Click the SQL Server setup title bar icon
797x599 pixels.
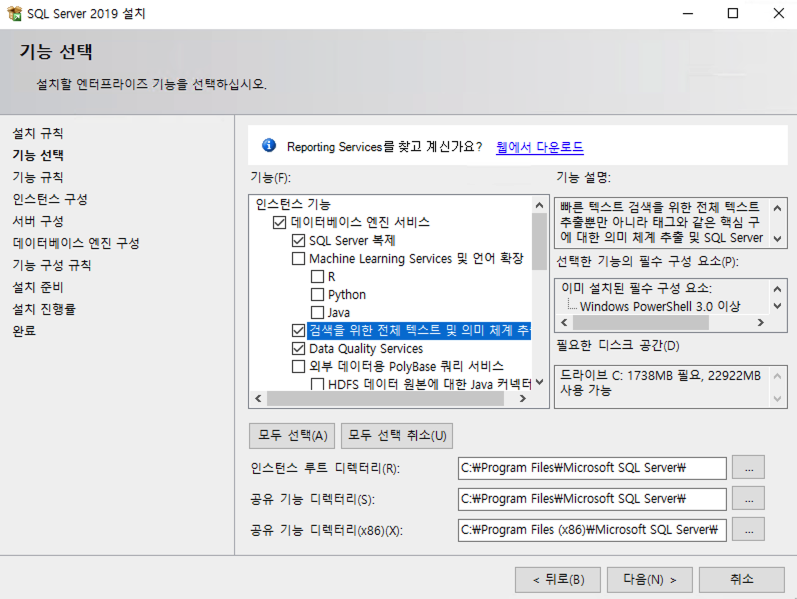[x=14, y=13]
